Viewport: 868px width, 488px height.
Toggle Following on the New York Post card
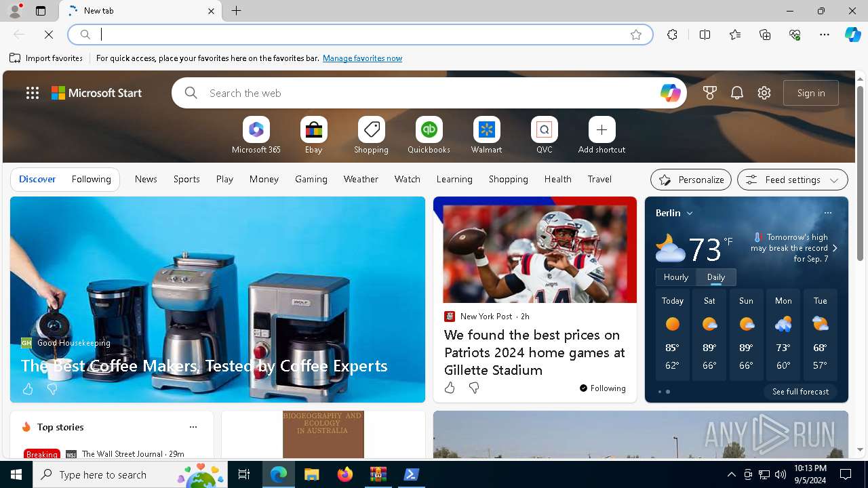[x=602, y=388]
